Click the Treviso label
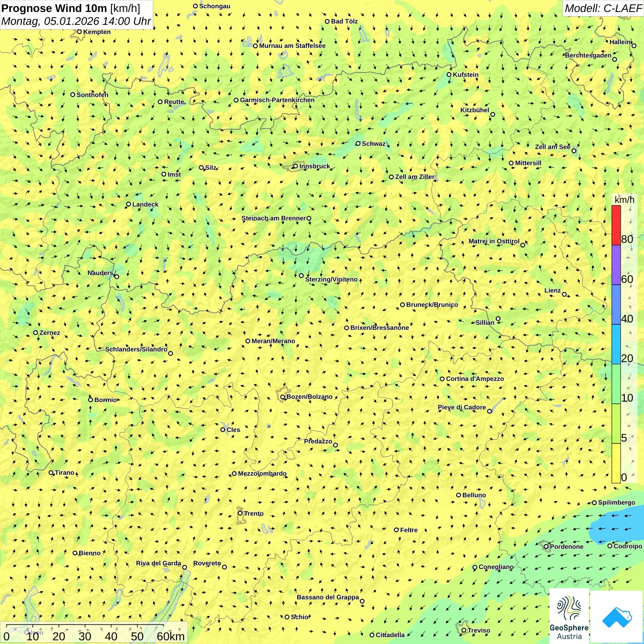This screenshot has height=644, width=644. pos(479,630)
